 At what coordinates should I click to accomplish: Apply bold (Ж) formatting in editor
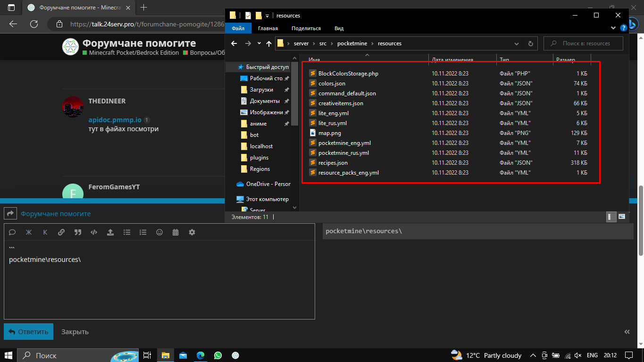click(x=28, y=232)
